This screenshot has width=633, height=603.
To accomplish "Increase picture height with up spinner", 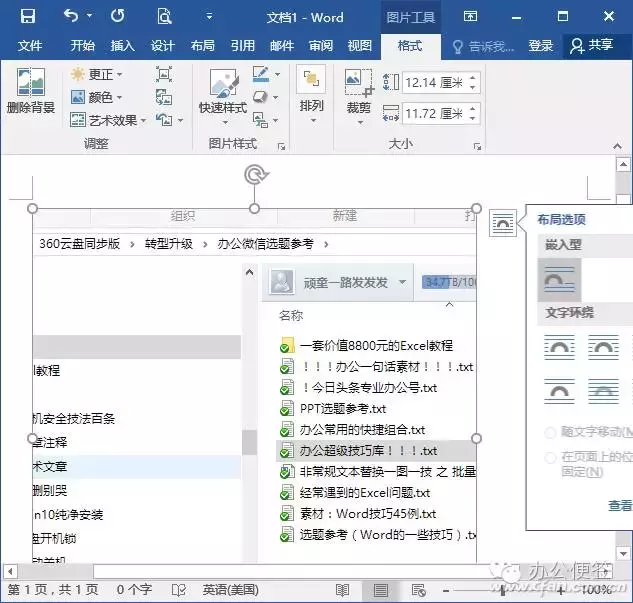I will (473, 77).
